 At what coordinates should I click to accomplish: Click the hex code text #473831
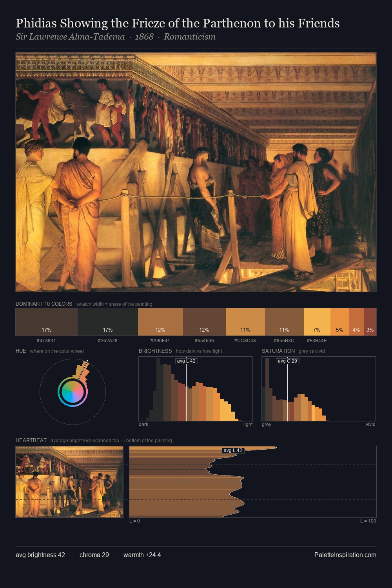[46, 341]
